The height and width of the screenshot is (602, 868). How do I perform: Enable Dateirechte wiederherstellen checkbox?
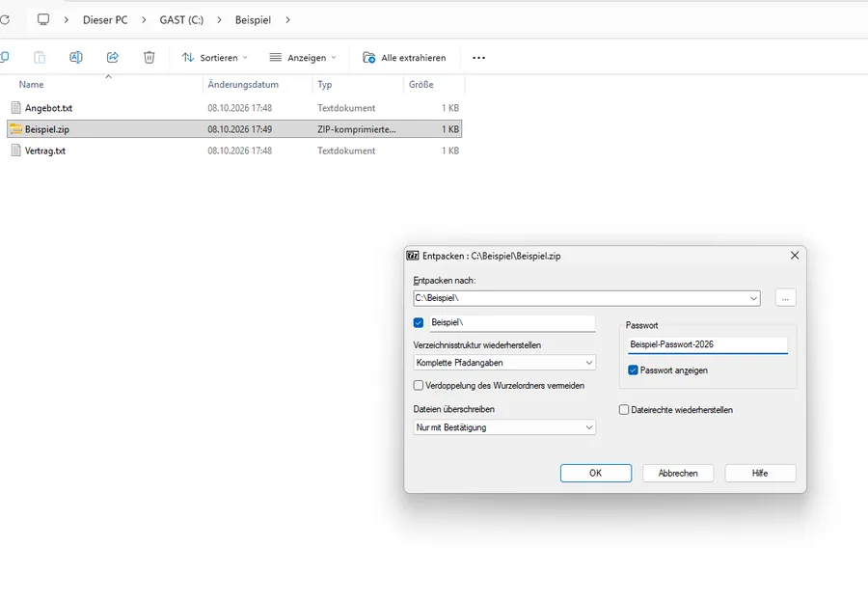(624, 410)
